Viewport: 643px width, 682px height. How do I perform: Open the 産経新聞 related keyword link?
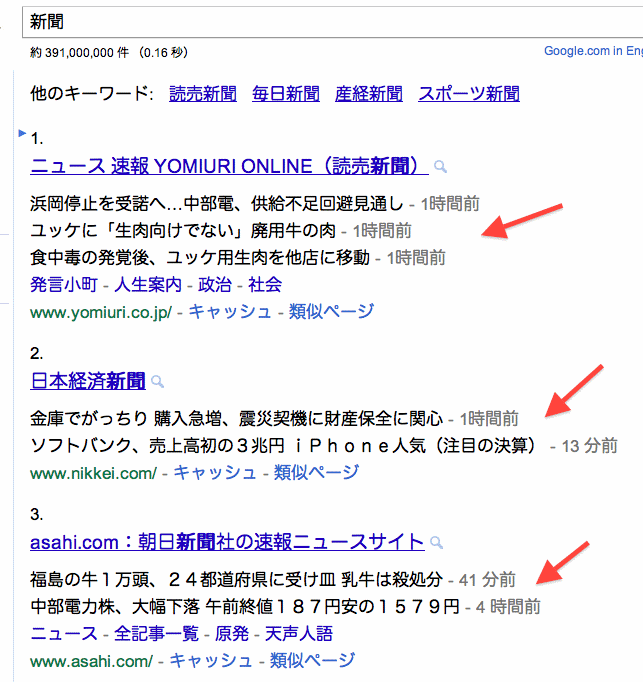[x=369, y=94]
